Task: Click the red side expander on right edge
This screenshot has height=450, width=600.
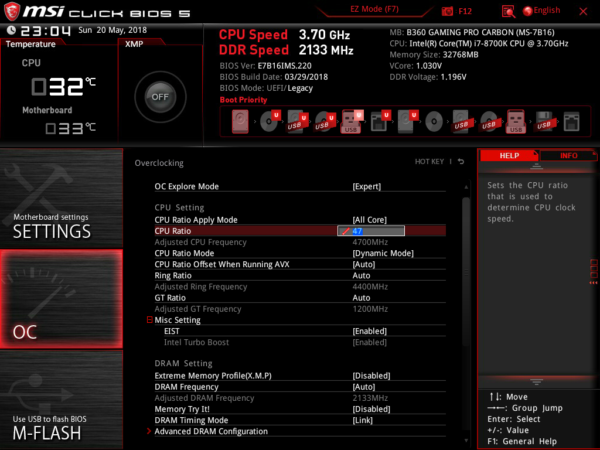Action: pyautogui.click(x=593, y=272)
